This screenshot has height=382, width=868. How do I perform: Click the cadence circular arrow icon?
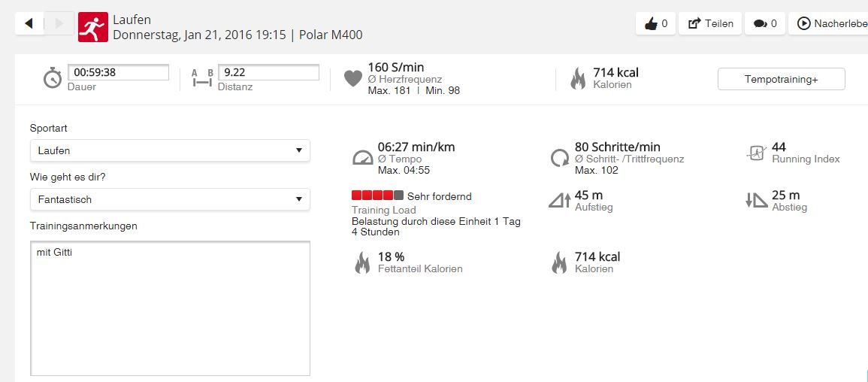coord(560,158)
